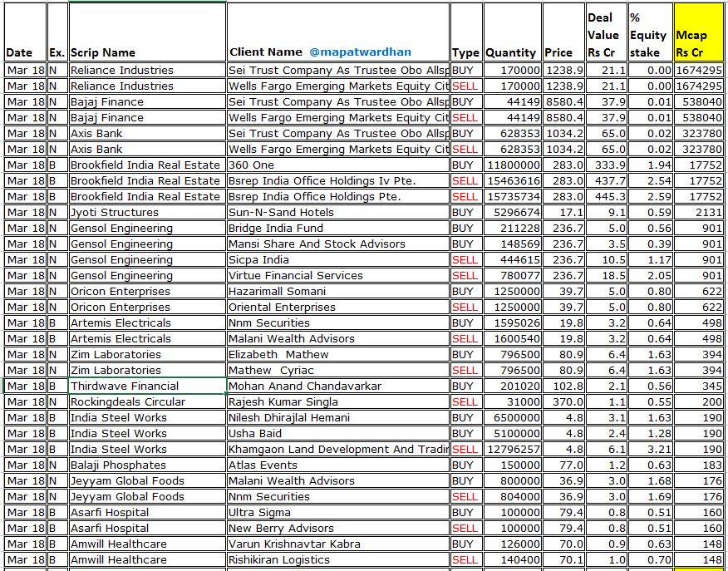This screenshot has height=571, width=728.
Task: Select the 3.21 equity stake cell
Action: click(x=650, y=450)
